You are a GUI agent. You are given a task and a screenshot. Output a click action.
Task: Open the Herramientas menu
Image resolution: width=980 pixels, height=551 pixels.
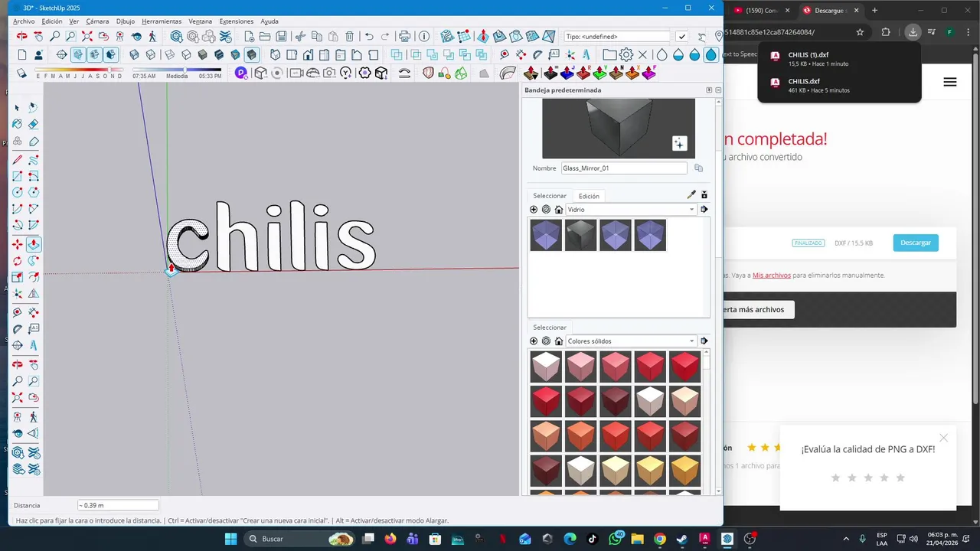pyautogui.click(x=162, y=21)
